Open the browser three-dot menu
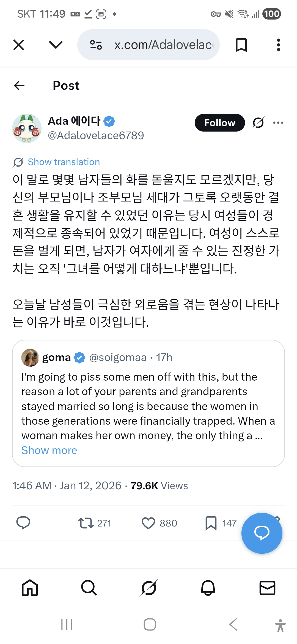 [x=278, y=45]
